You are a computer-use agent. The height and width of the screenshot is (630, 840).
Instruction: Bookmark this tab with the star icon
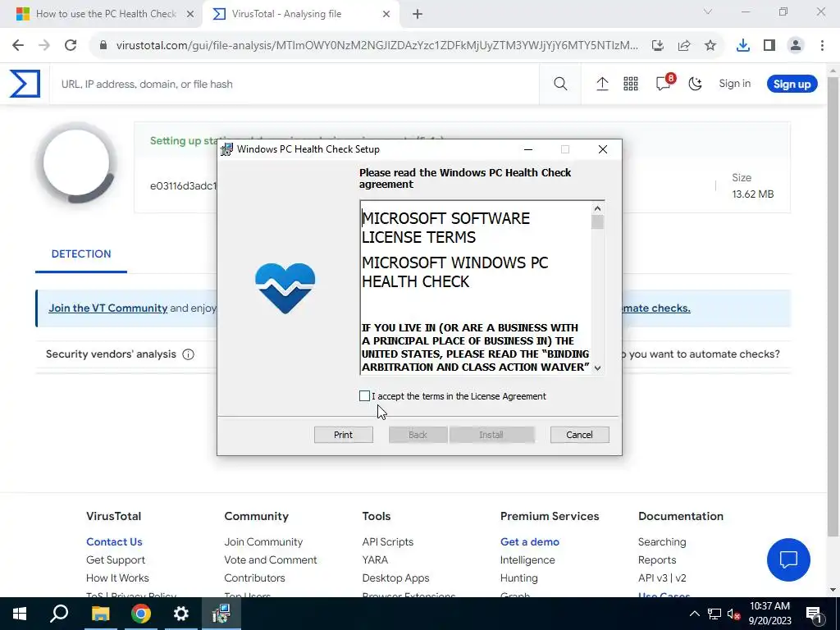click(x=710, y=46)
